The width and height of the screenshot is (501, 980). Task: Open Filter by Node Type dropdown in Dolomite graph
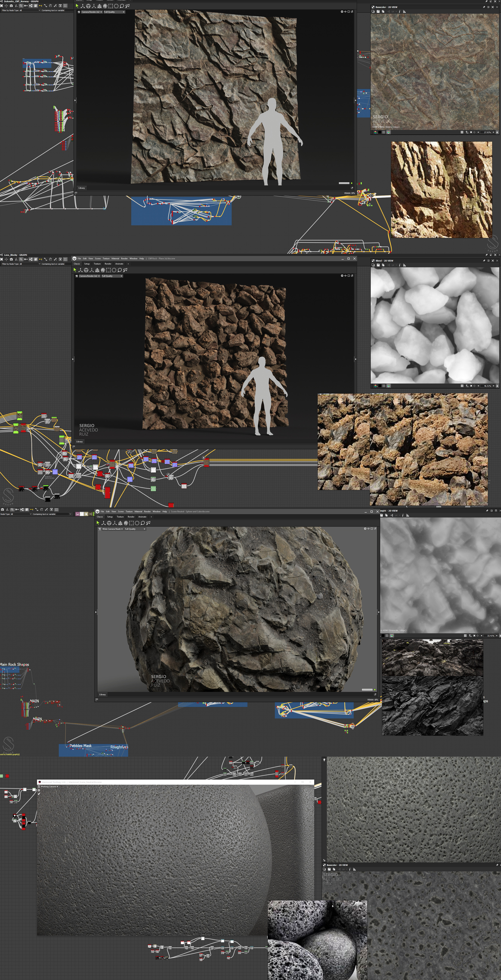point(30,10)
